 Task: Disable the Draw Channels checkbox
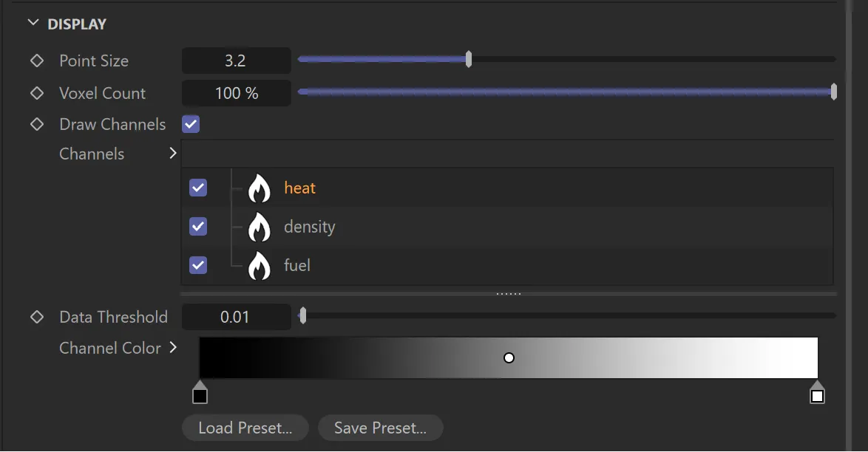191,124
